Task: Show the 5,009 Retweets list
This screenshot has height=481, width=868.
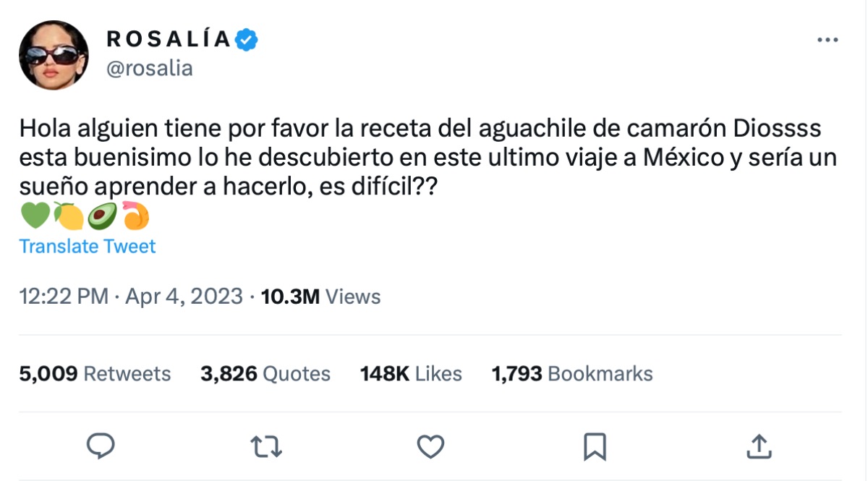Action: pyautogui.click(x=95, y=373)
